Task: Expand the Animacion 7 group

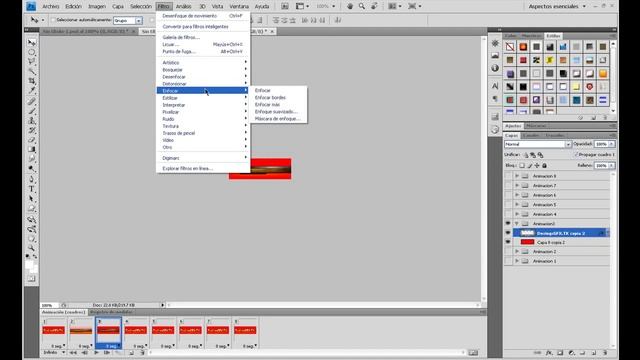Action: (517, 185)
